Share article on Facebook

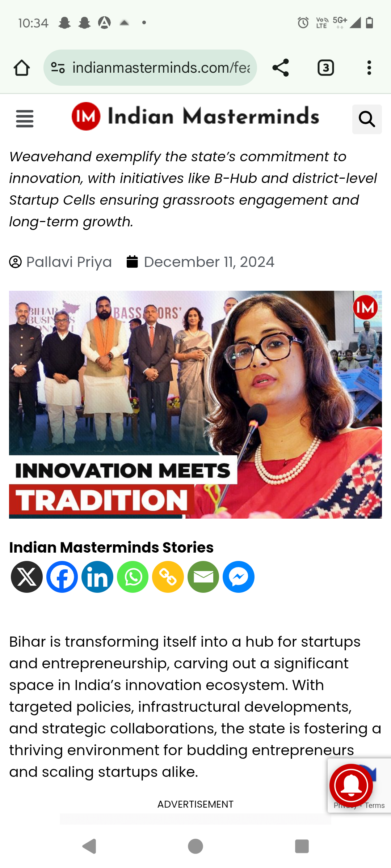62,577
